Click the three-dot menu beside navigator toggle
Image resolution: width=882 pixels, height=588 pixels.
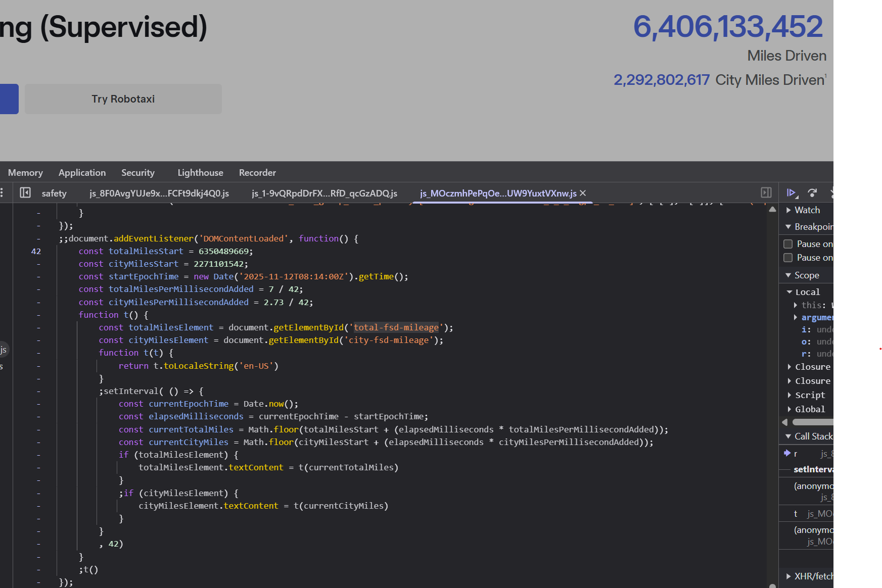click(x=3, y=192)
